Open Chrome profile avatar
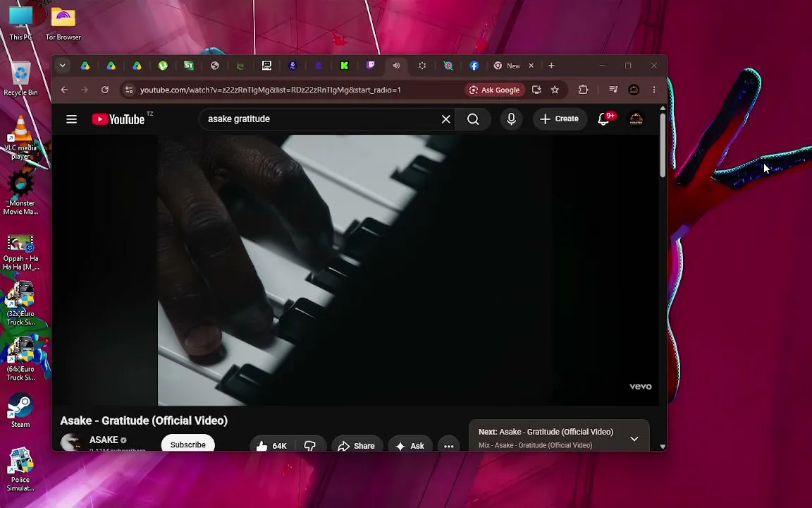Image resolution: width=812 pixels, height=508 pixels. coord(634,90)
